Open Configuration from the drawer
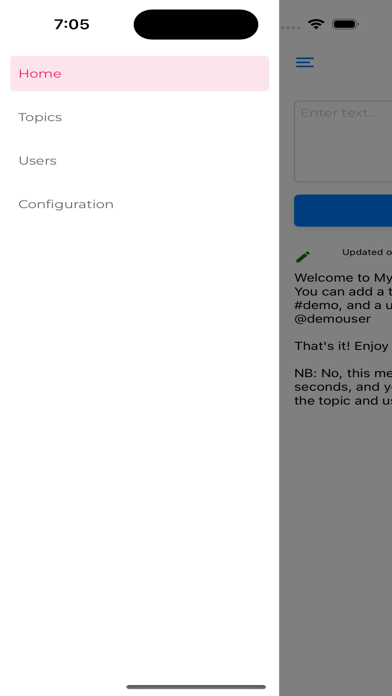392x696 pixels. click(x=139, y=204)
